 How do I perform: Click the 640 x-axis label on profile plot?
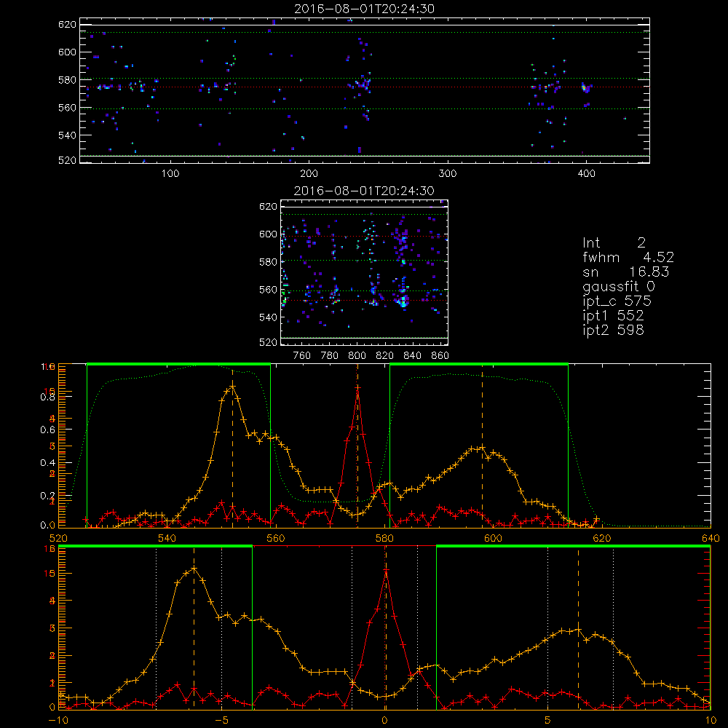(x=711, y=539)
